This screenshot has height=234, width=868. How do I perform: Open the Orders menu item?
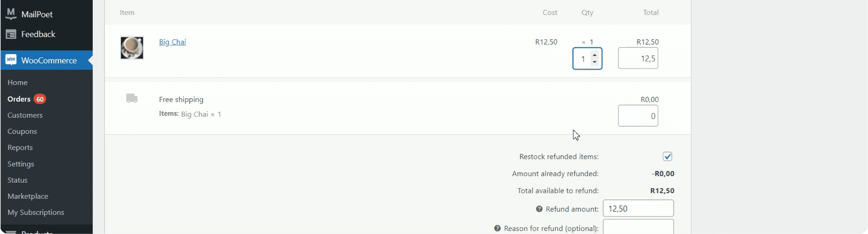(x=19, y=99)
